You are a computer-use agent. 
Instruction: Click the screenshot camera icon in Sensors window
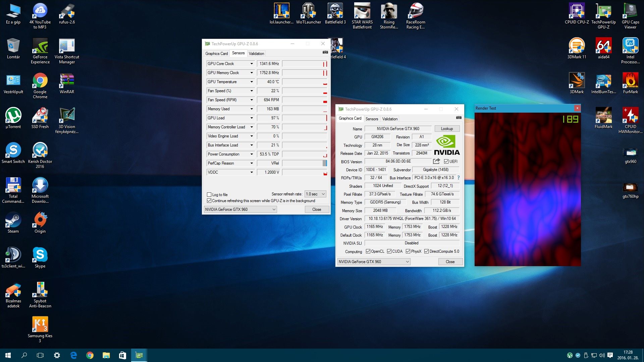[325, 52]
